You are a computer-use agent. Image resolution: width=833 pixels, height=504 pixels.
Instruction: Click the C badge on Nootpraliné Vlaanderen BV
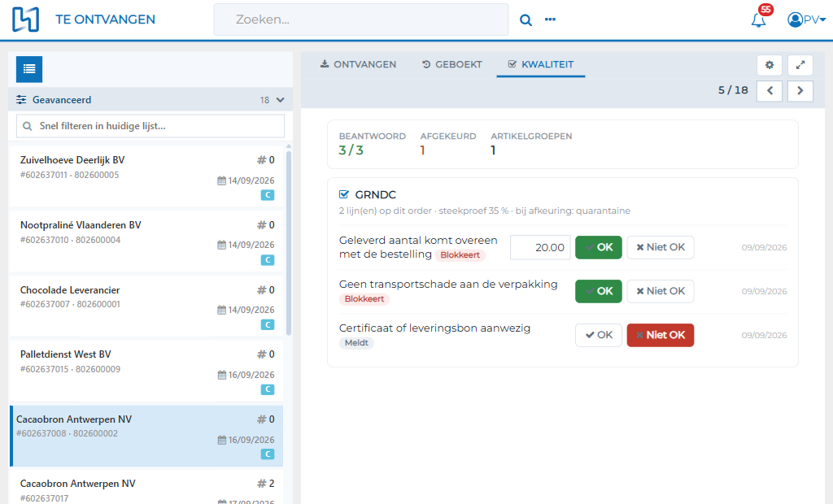[268, 259]
